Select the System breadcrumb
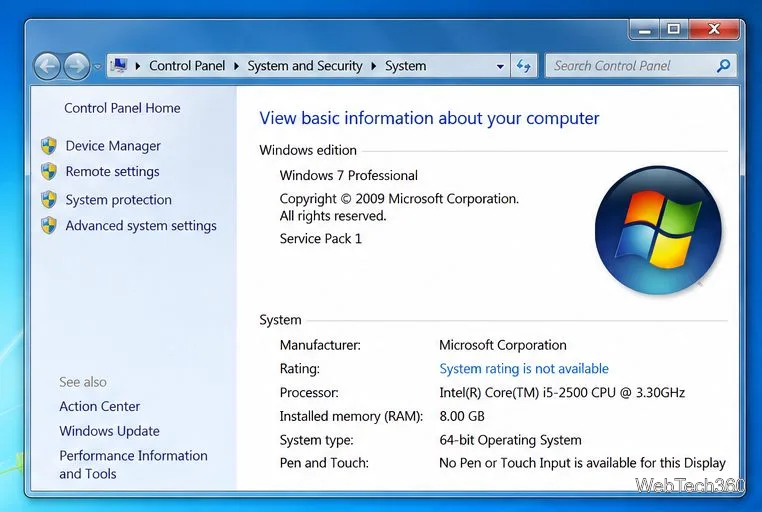The image size is (762, 512). pyautogui.click(x=405, y=66)
